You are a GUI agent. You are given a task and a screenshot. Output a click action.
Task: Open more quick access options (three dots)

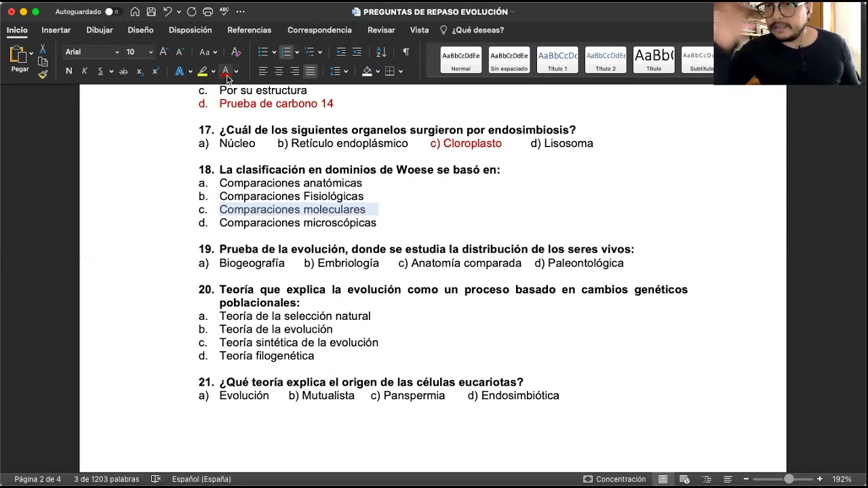tap(240, 12)
